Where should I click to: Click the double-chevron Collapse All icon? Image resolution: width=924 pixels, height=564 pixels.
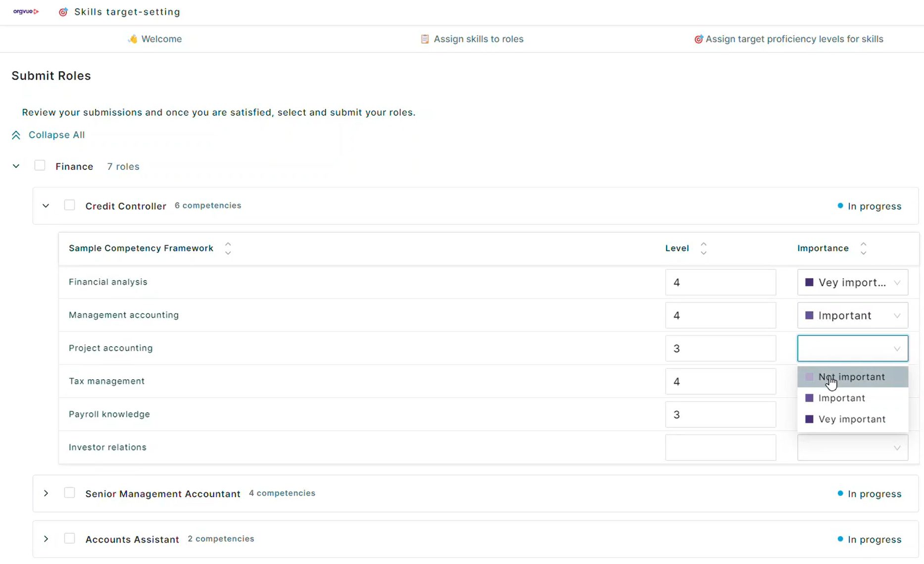tap(16, 135)
